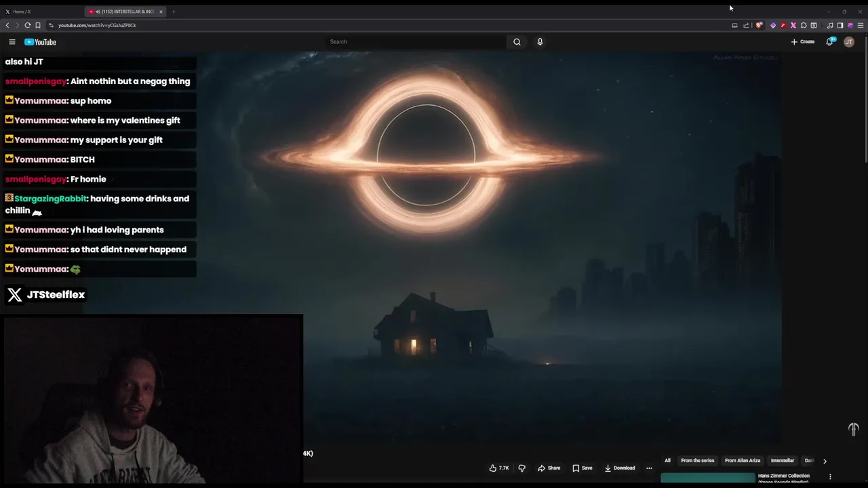Start voice search with the microphone icon
The width and height of the screenshot is (868, 488).
click(x=540, y=42)
